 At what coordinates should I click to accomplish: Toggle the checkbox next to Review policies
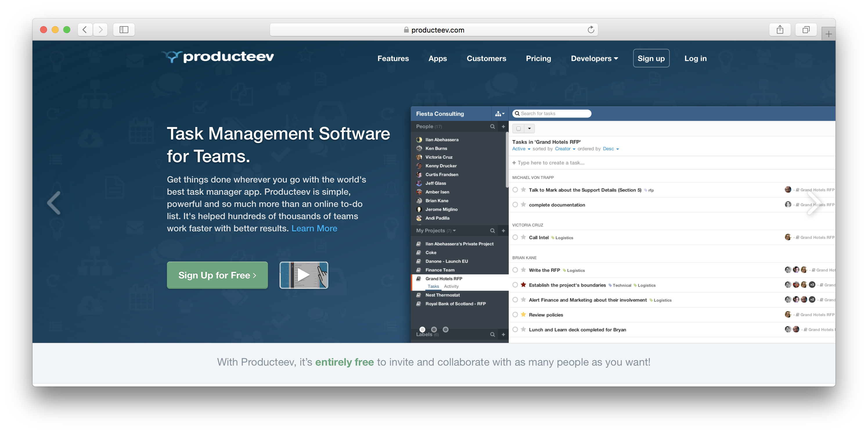(x=515, y=314)
